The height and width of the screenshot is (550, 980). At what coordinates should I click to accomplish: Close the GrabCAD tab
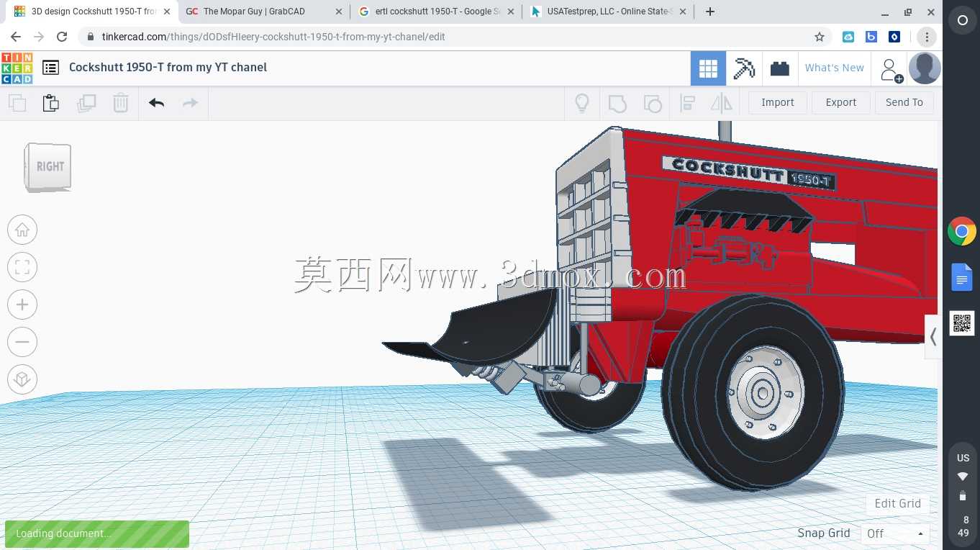[340, 12]
